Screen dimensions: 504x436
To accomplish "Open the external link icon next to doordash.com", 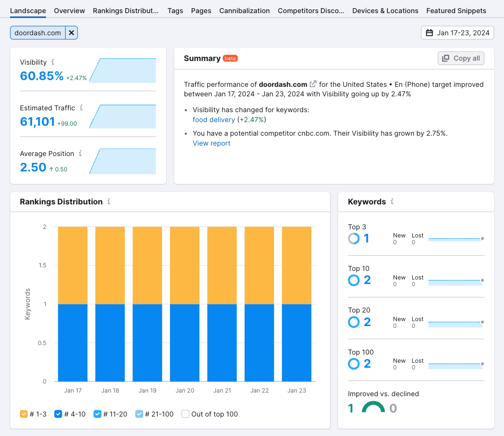I will pos(313,84).
